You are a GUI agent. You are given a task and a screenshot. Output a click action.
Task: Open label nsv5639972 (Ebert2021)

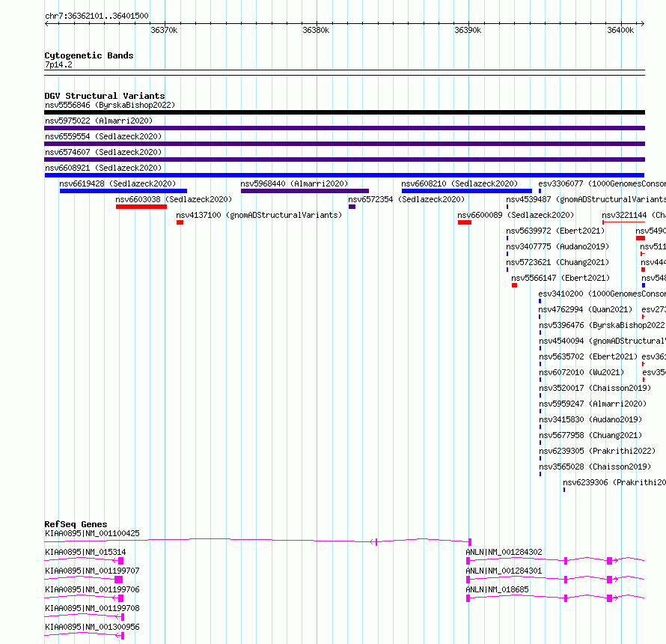click(x=555, y=231)
